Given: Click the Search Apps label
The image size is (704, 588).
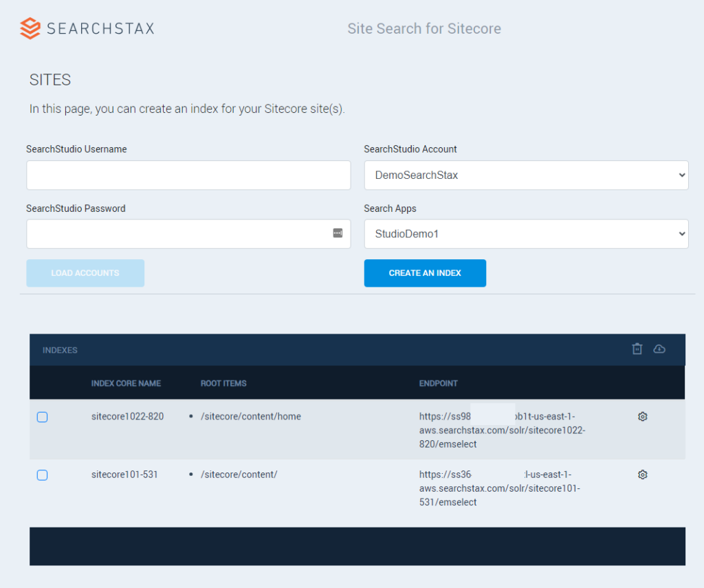Looking at the screenshot, I should tap(390, 208).
